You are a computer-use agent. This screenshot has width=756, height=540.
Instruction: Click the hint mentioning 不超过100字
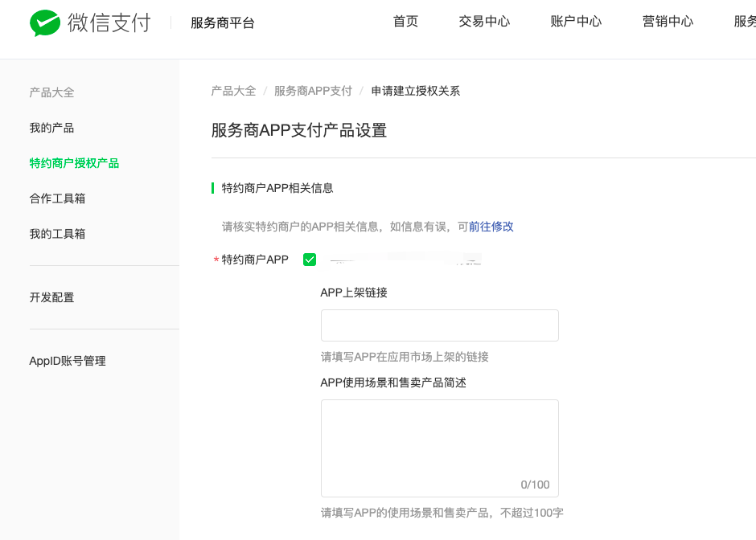pyautogui.click(x=442, y=513)
